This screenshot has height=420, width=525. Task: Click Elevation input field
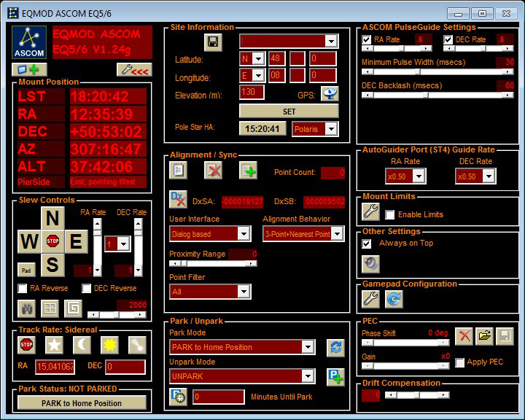tap(252, 92)
